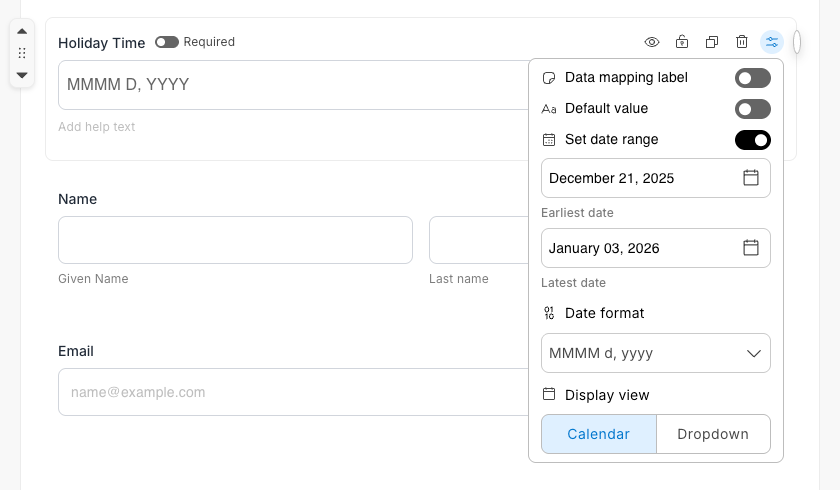This screenshot has width=840, height=490.
Task: Click the lock icon in field toolbar
Action: (x=681, y=42)
